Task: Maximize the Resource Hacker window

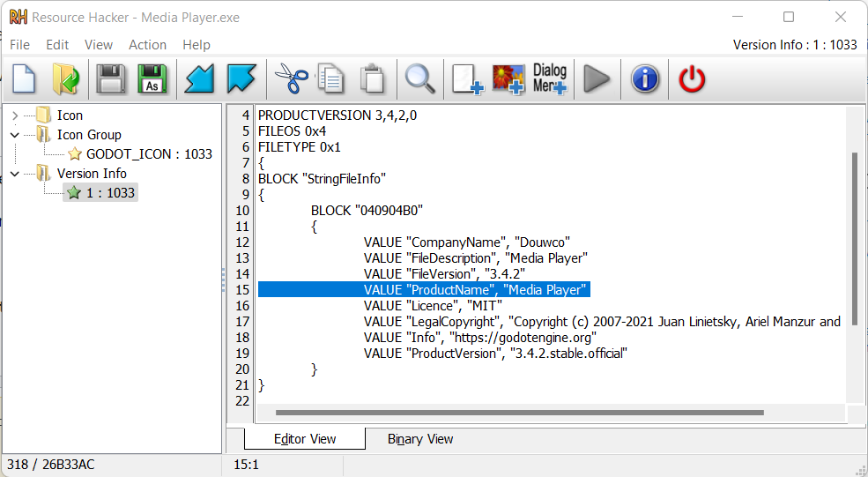Action: click(789, 17)
